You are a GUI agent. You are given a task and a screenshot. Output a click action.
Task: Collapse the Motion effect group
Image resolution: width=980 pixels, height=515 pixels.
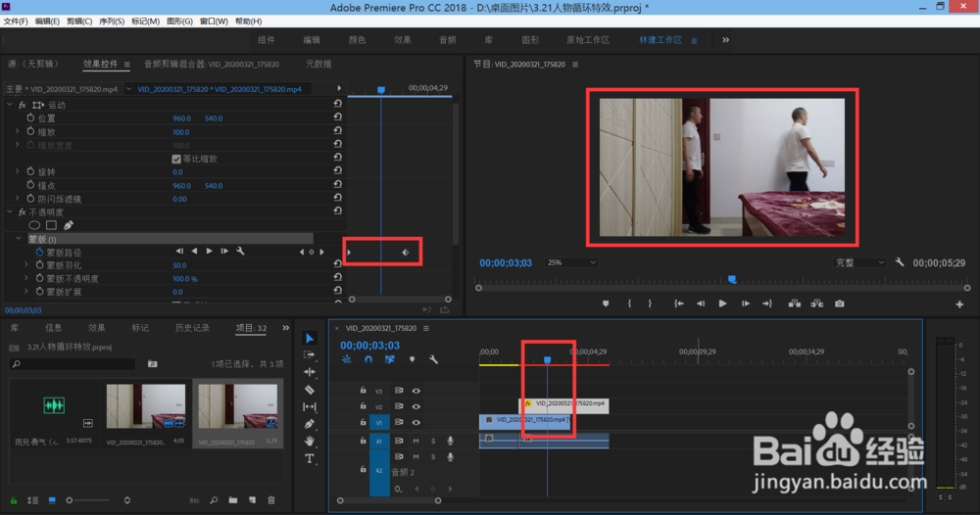10,105
